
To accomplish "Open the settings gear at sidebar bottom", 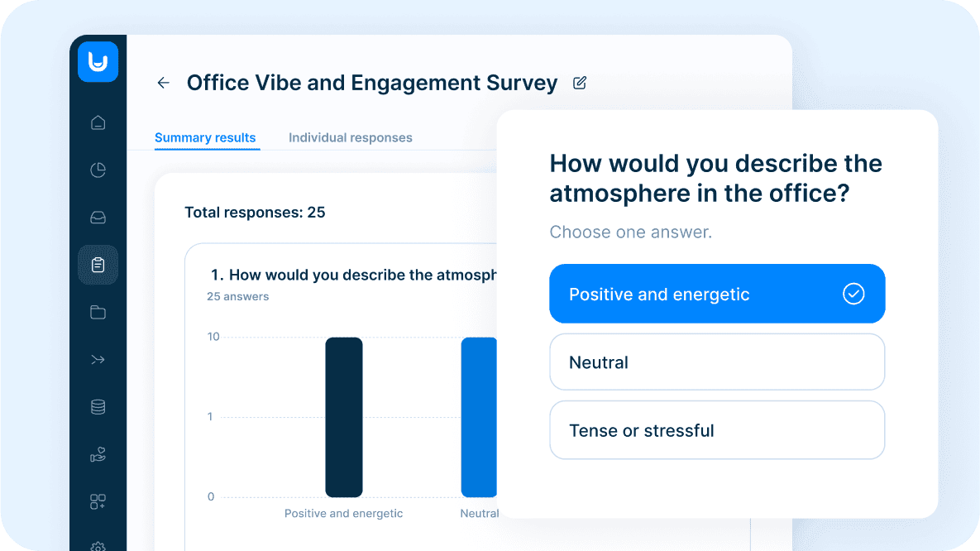I will (98, 546).
